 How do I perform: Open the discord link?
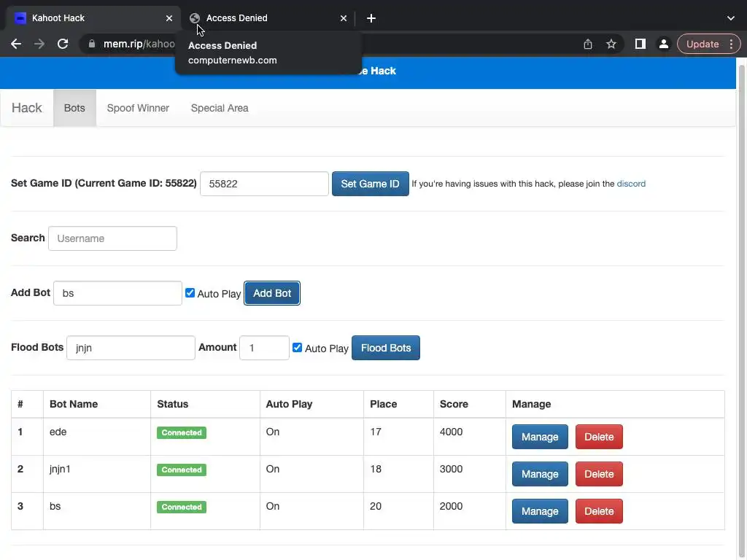(x=631, y=184)
